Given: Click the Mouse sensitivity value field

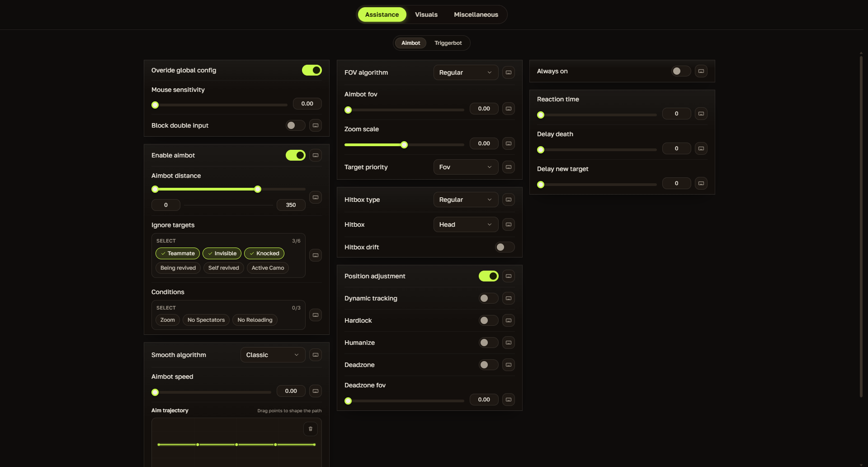Looking at the screenshot, I should [x=307, y=104].
